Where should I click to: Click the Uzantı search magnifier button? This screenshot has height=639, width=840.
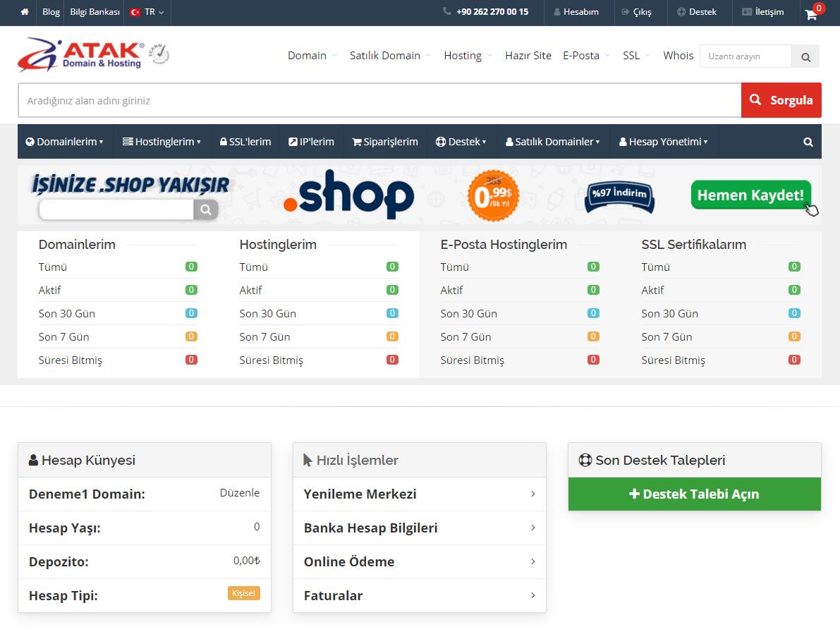(x=805, y=56)
